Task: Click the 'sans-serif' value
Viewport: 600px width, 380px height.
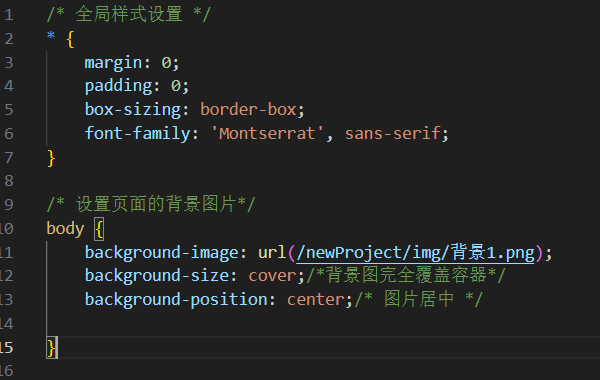Action: (x=393, y=134)
